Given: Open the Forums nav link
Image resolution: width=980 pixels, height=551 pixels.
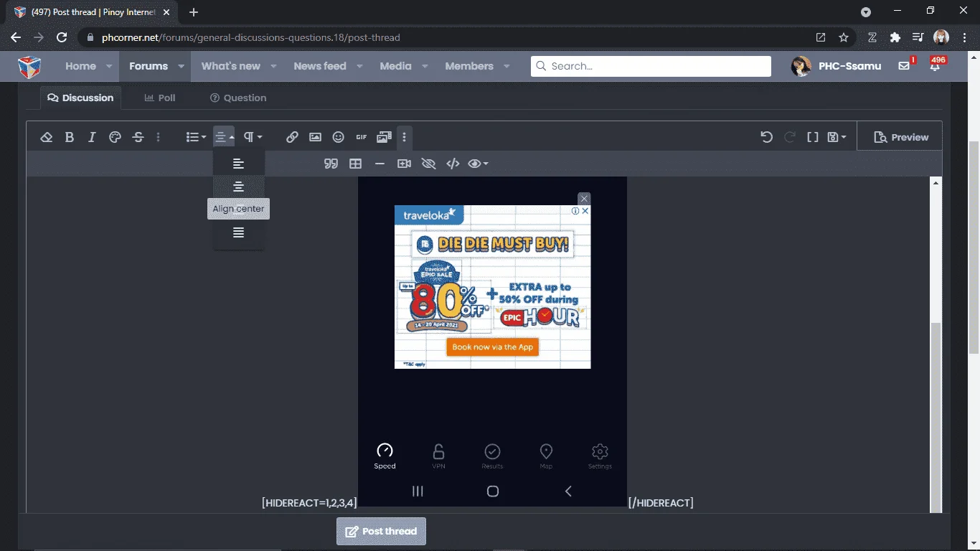Looking at the screenshot, I should tap(149, 66).
